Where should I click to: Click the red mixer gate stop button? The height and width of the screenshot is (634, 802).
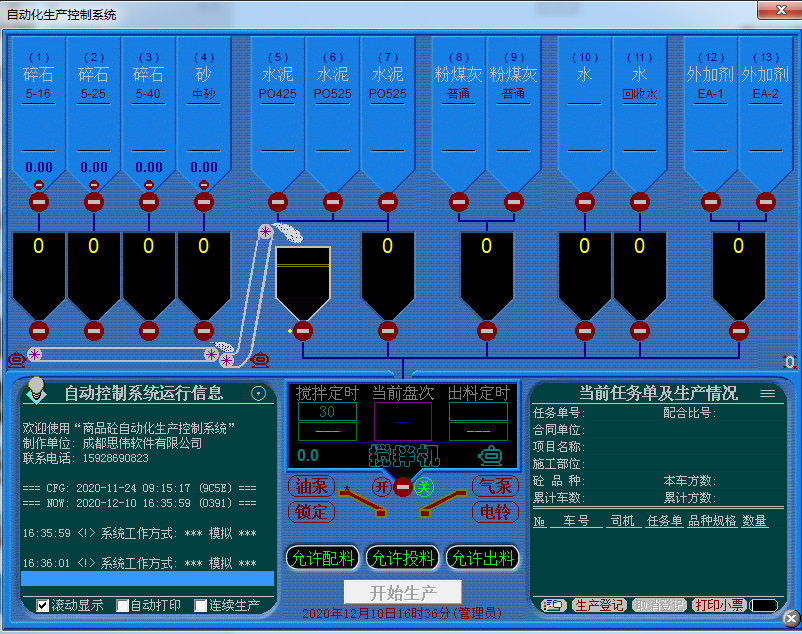click(x=402, y=486)
